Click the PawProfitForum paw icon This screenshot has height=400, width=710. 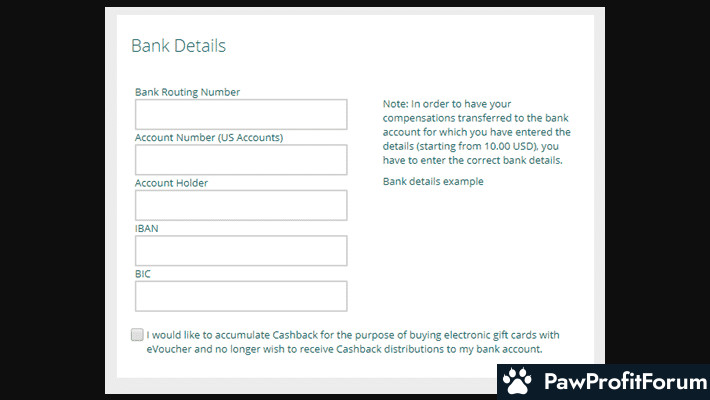(x=517, y=382)
